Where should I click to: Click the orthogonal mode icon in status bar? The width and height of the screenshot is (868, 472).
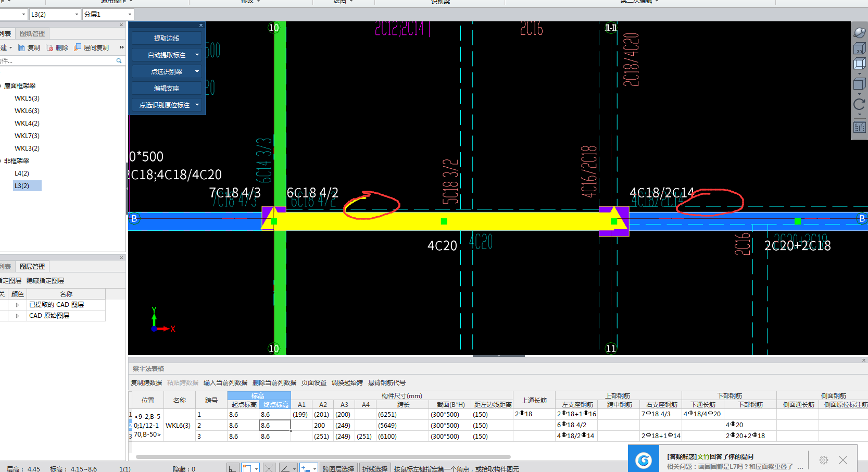232,468
